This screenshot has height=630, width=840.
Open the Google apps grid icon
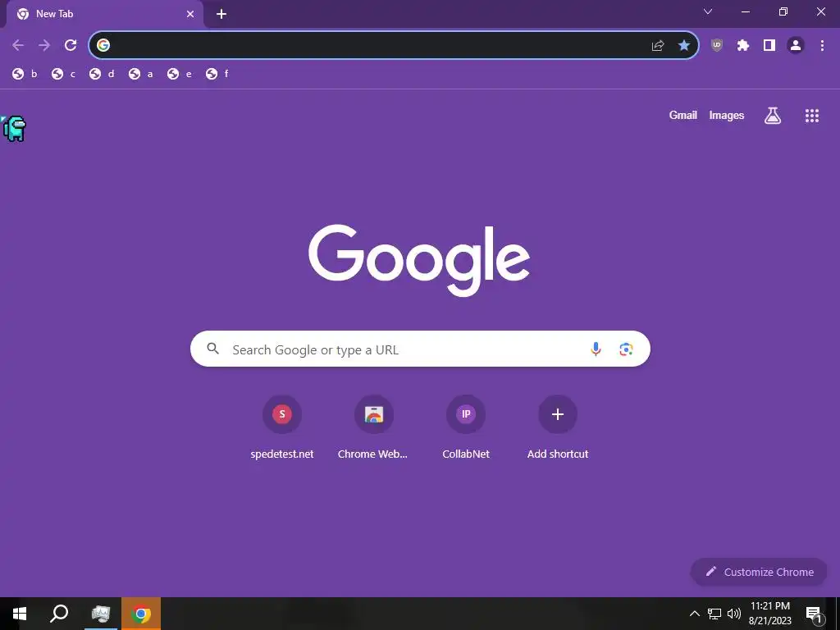(812, 115)
